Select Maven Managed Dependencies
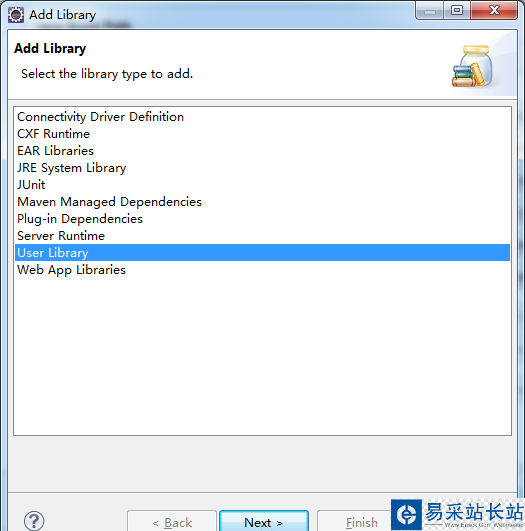This screenshot has width=525, height=531. click(262, 202)
